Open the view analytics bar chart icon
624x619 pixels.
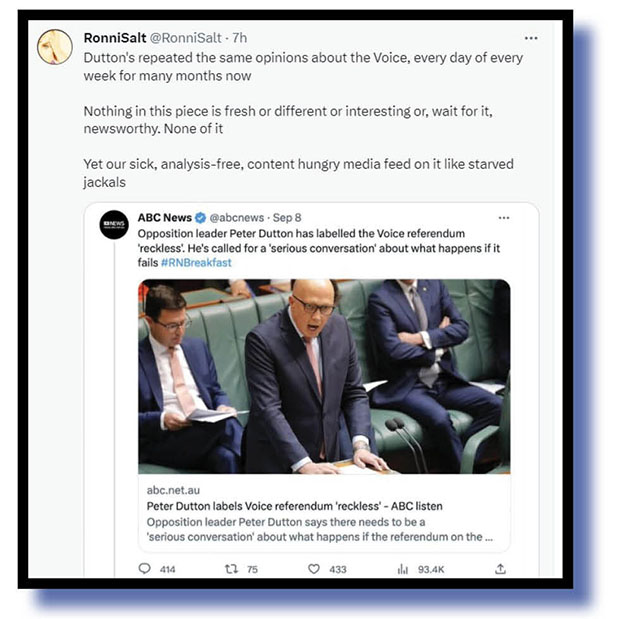coord(403,569)
